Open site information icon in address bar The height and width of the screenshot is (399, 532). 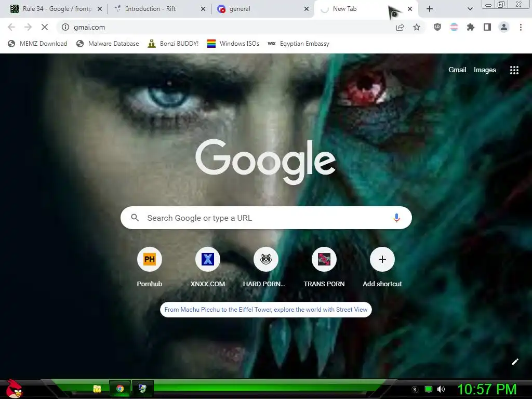click(x=65, y=27)
